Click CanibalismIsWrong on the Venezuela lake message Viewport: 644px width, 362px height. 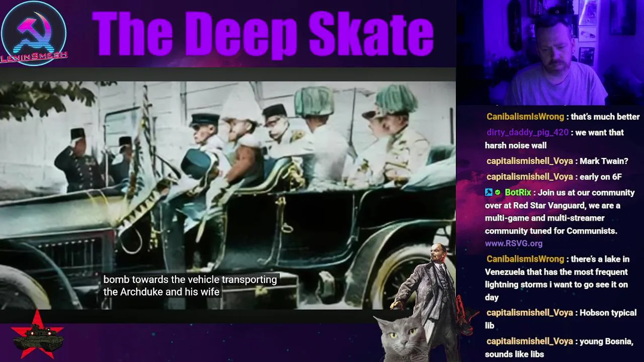525,259
